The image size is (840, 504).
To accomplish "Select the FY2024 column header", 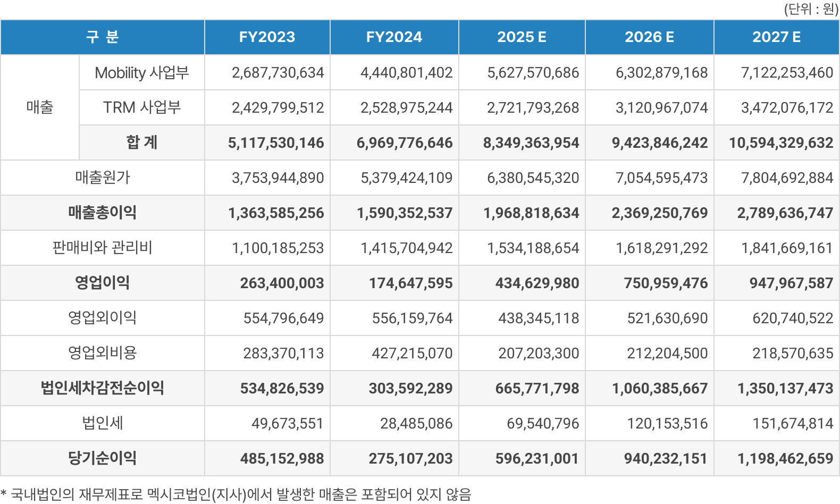I will 394,37.
